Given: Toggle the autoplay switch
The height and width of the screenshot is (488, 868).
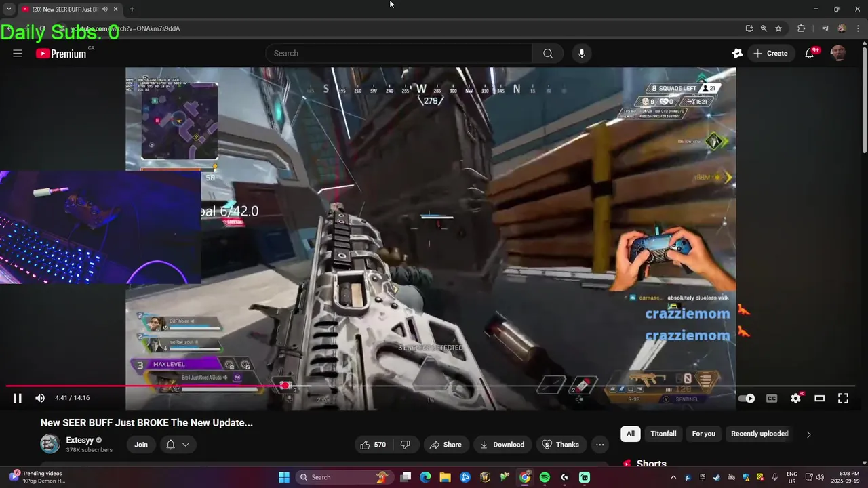Looking at the screenshot, I should [746, 399].
